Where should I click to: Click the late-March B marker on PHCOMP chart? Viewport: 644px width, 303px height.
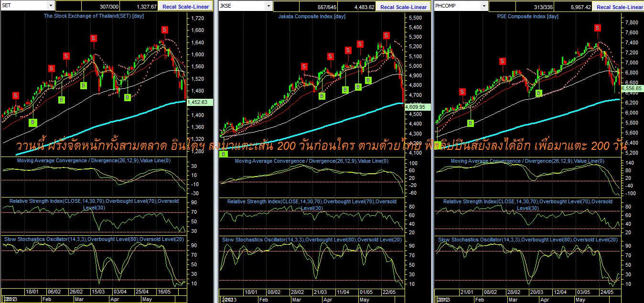click(x=539, y=93)
